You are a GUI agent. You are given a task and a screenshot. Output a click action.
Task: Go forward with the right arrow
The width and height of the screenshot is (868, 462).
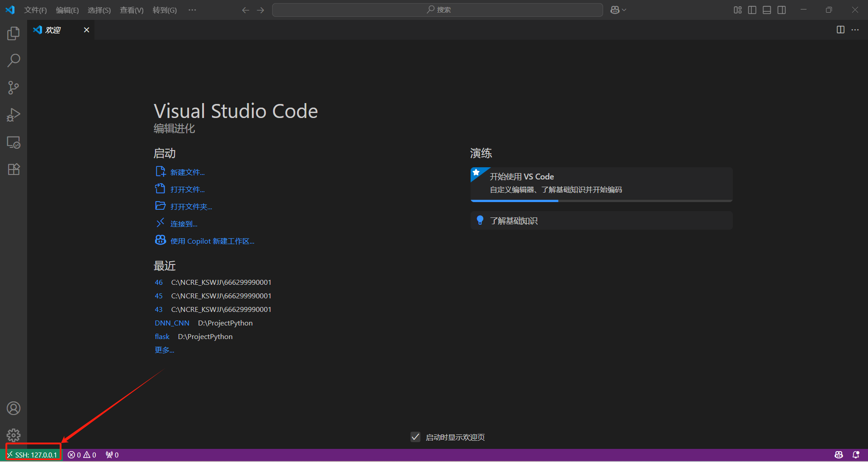tap(260, 10)
